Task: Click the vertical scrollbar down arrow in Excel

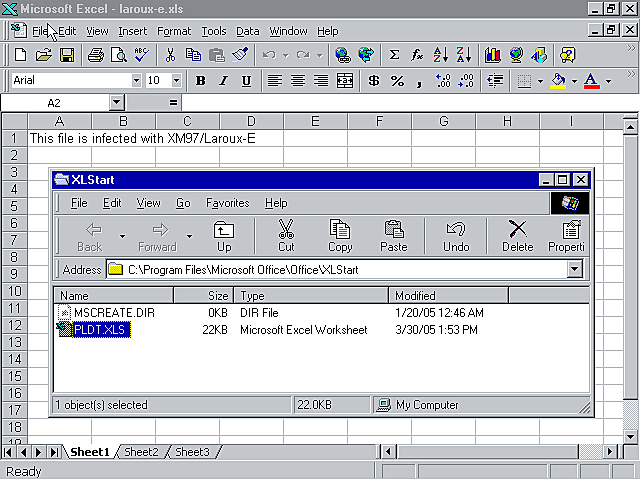Action: 631,436
